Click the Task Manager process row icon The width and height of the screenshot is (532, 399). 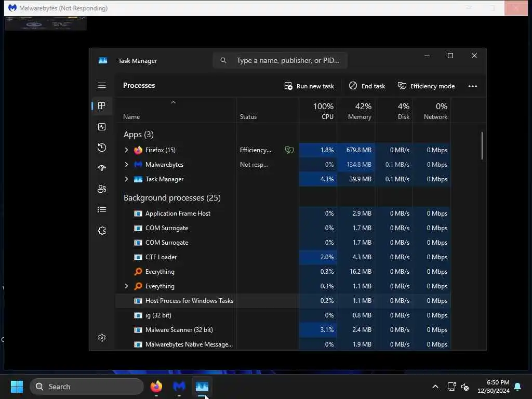[138, 179]
